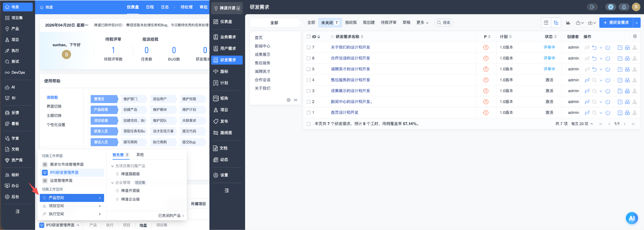644x230 pixels.
Task: Click the edit icon for requirement 7
Action: (x=620, y=47)
